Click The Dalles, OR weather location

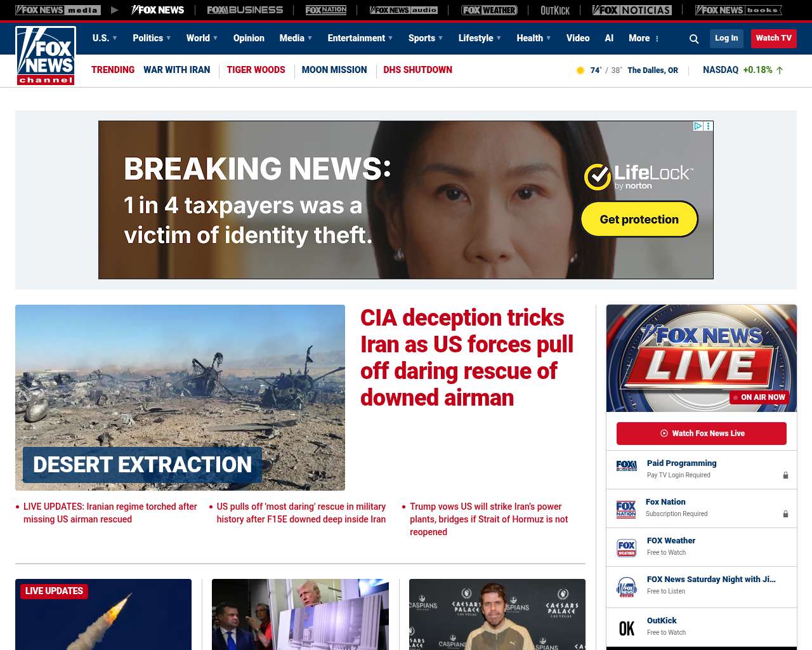pos(653,70)
